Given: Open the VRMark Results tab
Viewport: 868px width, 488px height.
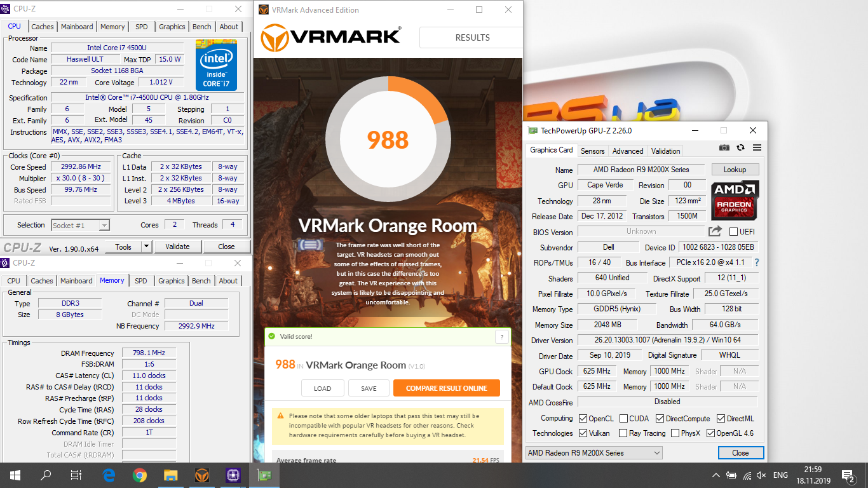Looking at the screenshot, I should point(472,37).
